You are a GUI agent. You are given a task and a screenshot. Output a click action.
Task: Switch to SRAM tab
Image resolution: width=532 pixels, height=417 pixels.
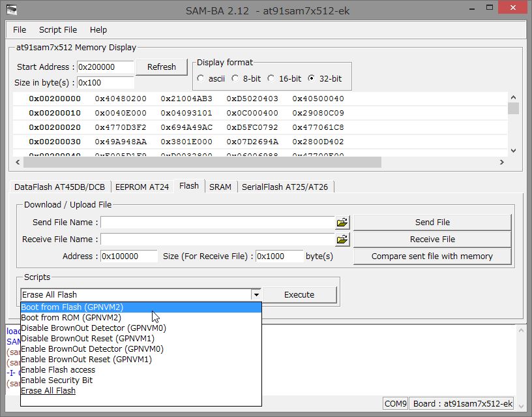(x=220, y=187)
